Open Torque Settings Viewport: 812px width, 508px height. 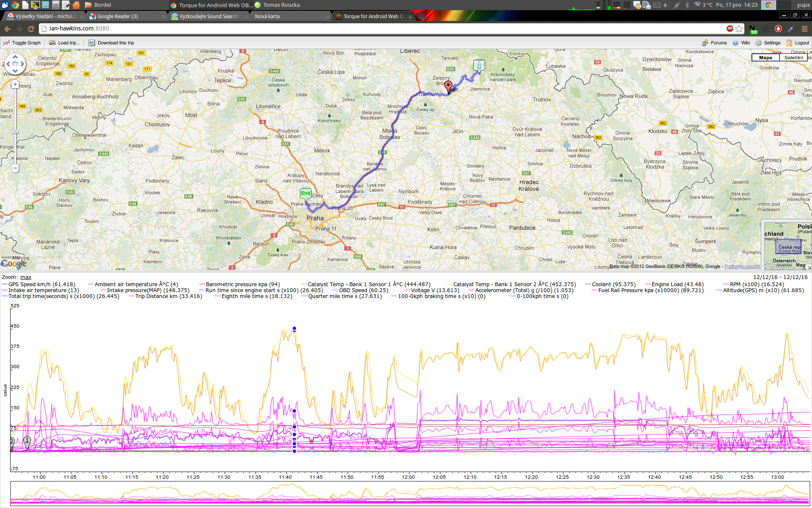click(768, 43)
